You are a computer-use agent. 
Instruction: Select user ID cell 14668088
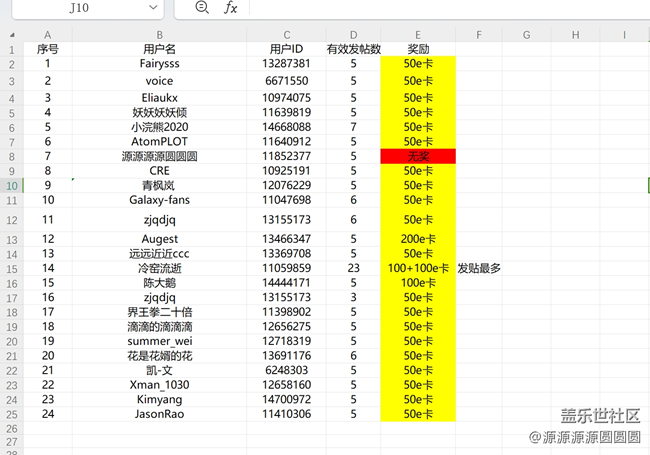click(x=286, y=127)
